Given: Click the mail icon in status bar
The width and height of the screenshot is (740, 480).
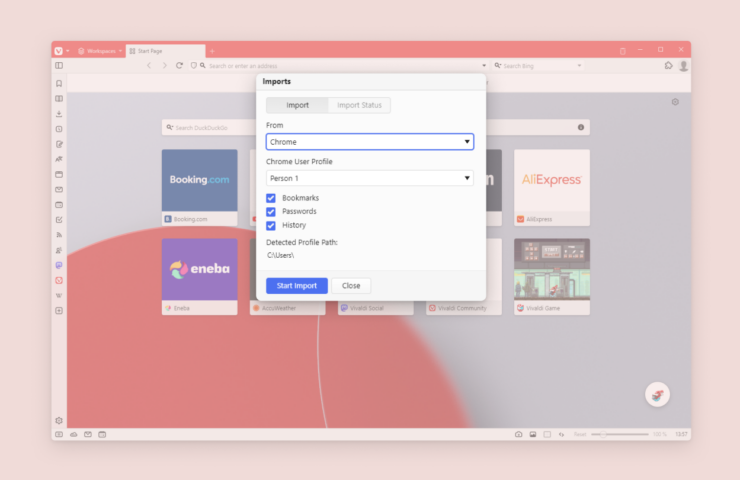Looking at the screenshot, I should 88,434.
